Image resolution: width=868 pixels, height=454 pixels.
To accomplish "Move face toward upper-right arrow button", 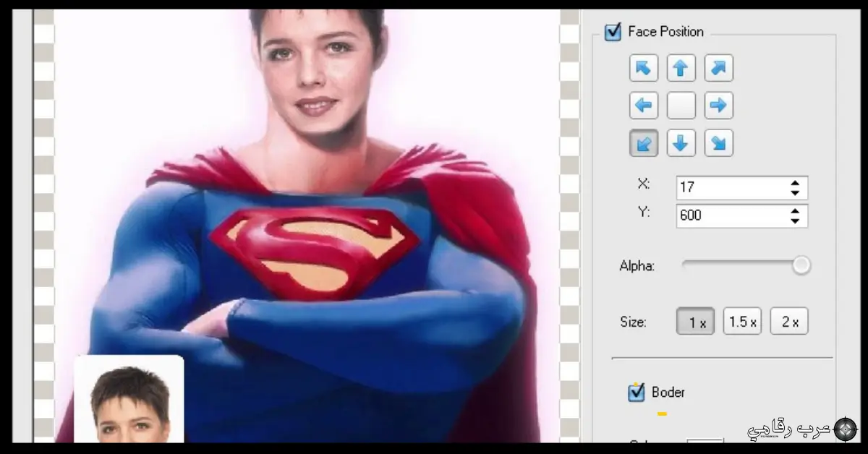I will coord(718,69).
